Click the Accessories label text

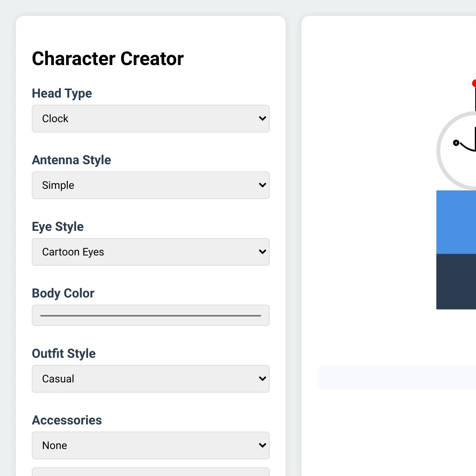tap(67, 420)
